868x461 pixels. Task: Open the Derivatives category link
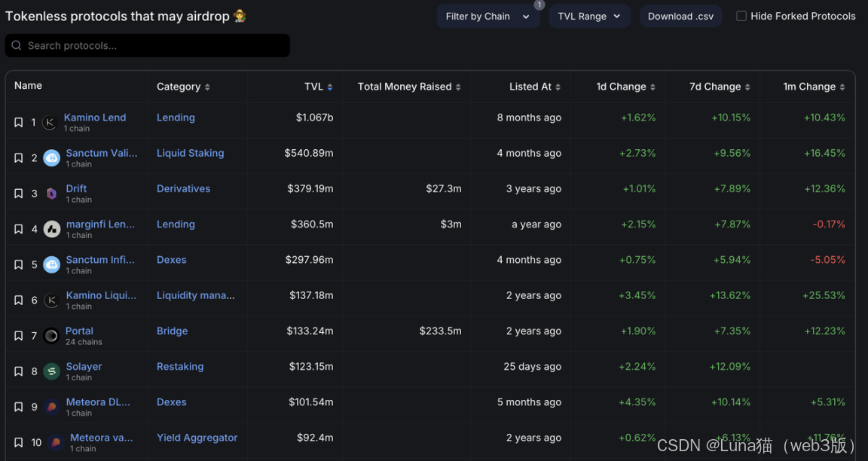tap(183, 188)
